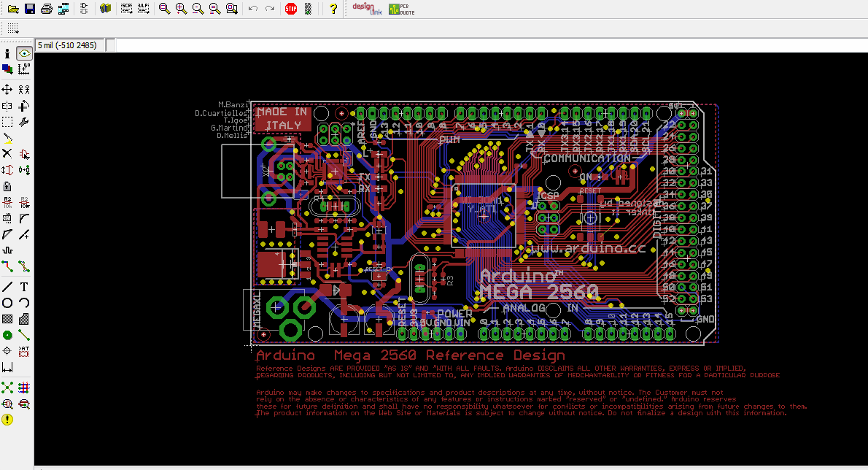
Task: Select the Value tool
Action: point(24,202)
